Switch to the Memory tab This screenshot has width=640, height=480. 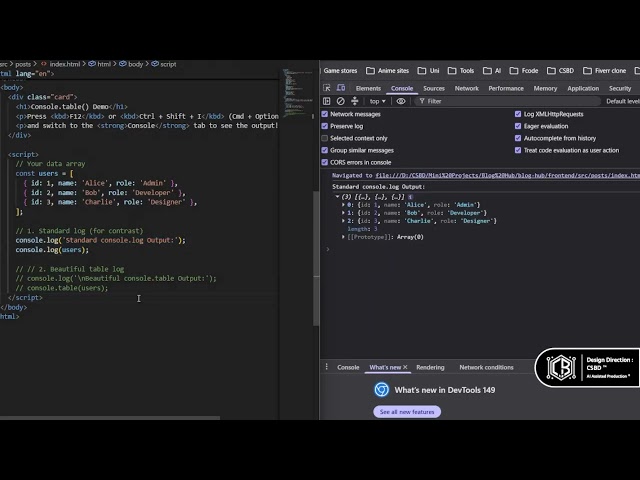coord(545,88)
